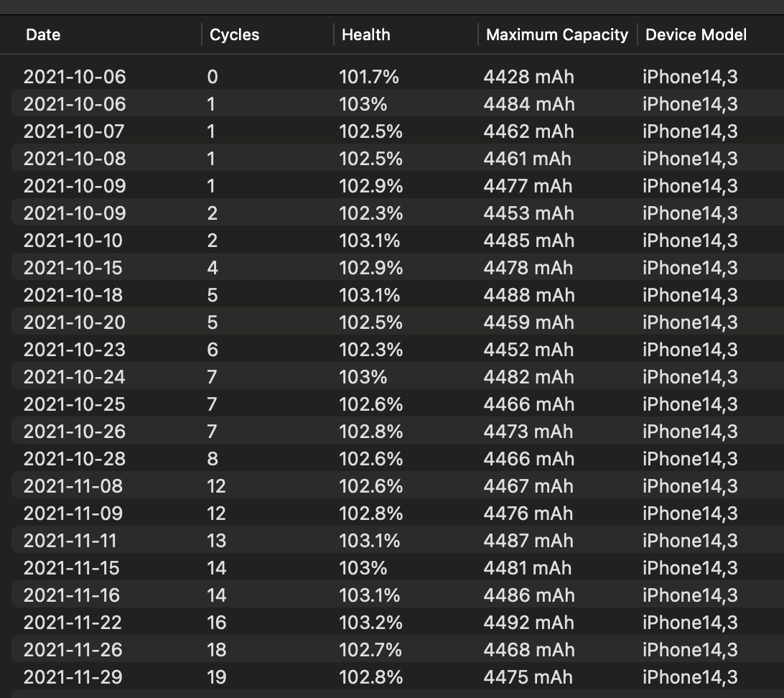Click cycle count 8

click(x=213, y=458)
